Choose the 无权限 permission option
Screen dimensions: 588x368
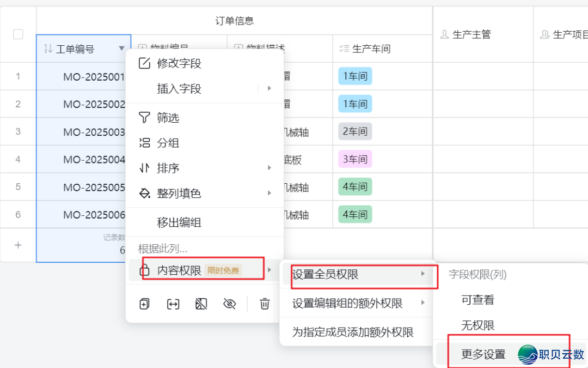477,325
